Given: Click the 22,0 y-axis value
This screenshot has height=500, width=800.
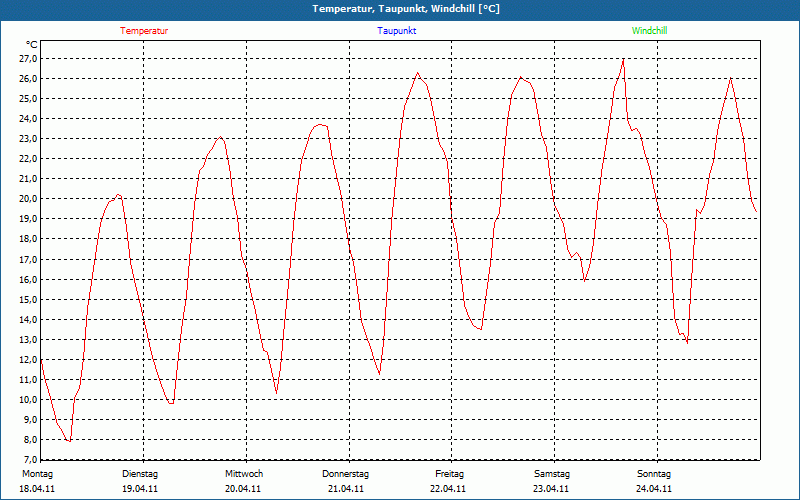Looking at the screenshot, I should tap(28, 159).
